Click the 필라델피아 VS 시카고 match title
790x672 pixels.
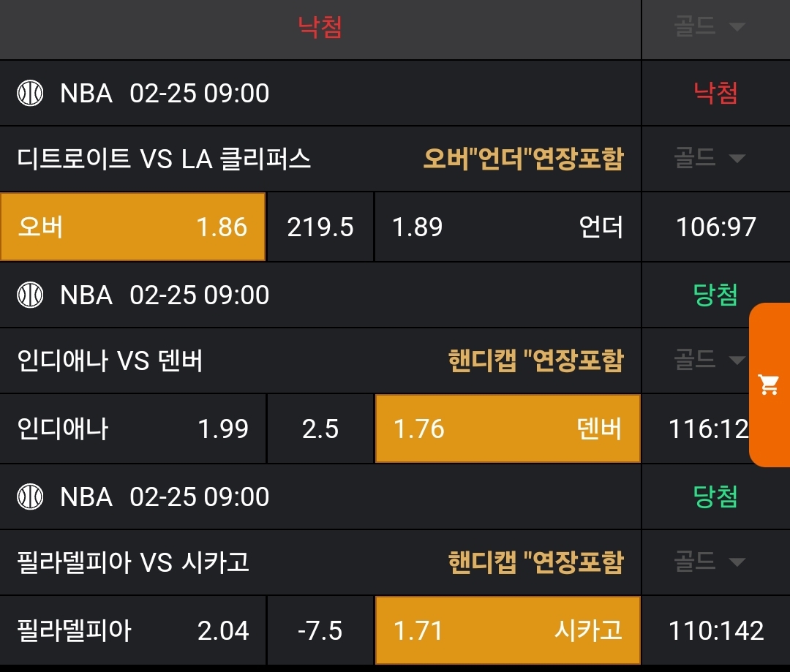tap(133, 562)
